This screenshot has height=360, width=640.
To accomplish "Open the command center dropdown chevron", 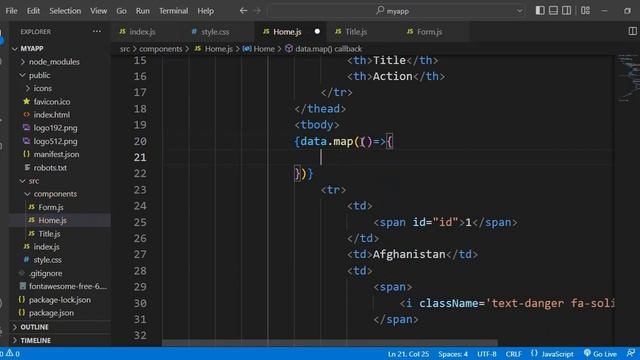I will pyautogui.click(x=519, y=11).
